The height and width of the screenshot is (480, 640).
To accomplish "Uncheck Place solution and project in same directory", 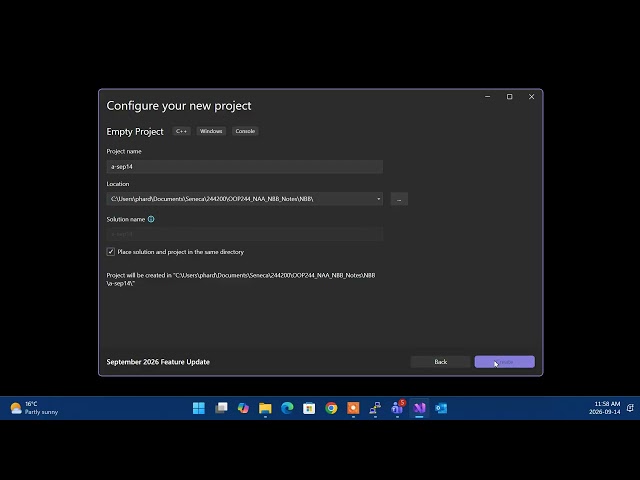I will click(x=111, y=252).
